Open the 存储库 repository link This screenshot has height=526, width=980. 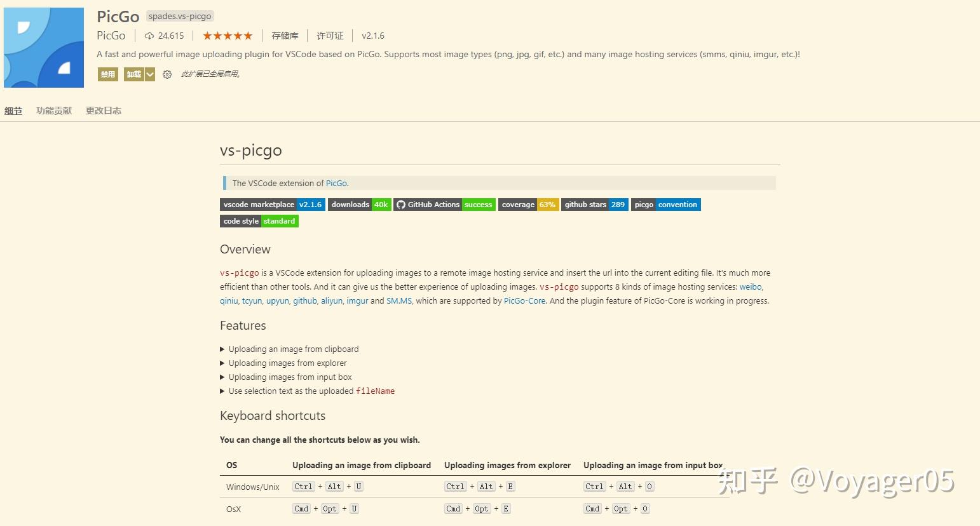point(285,36)
